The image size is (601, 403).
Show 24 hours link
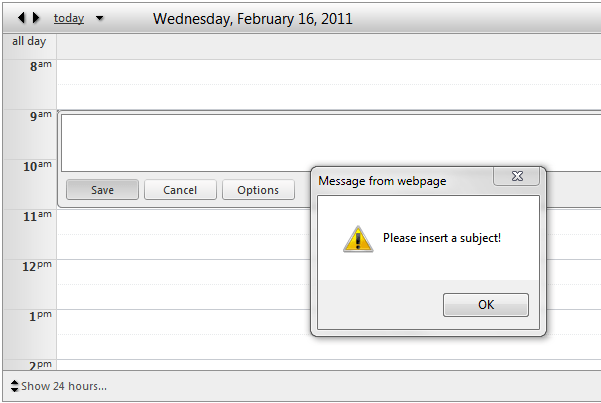pyautogui.click(x=64, y=386)
